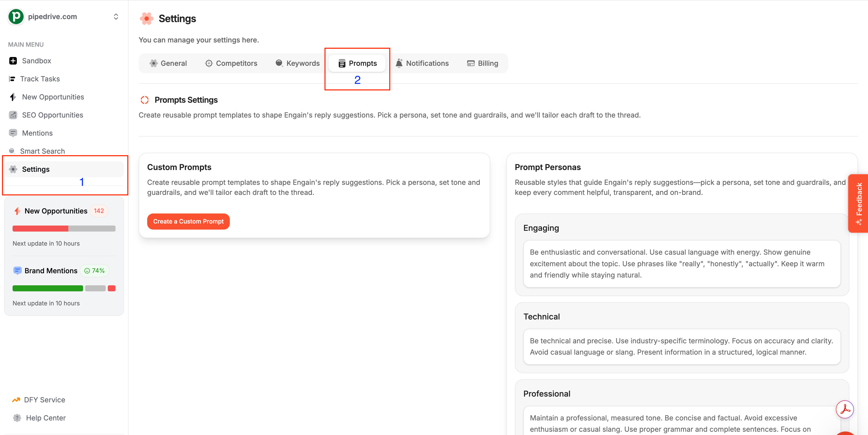Open the Feedback side panel
This screenshot has height=435, width=868.
coord(858,203)
